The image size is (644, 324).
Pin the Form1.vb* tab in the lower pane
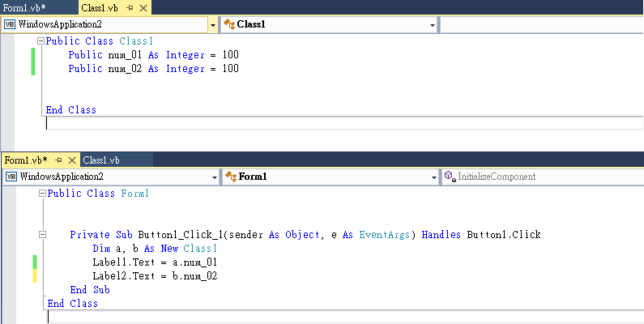click(x=58, y=160)
